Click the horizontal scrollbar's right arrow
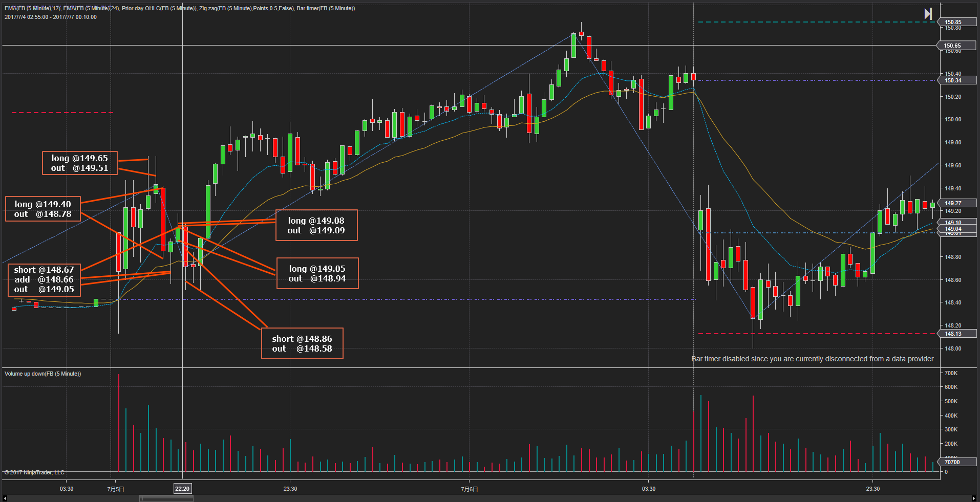Viewport: 980px width, 502px height. 974,498
